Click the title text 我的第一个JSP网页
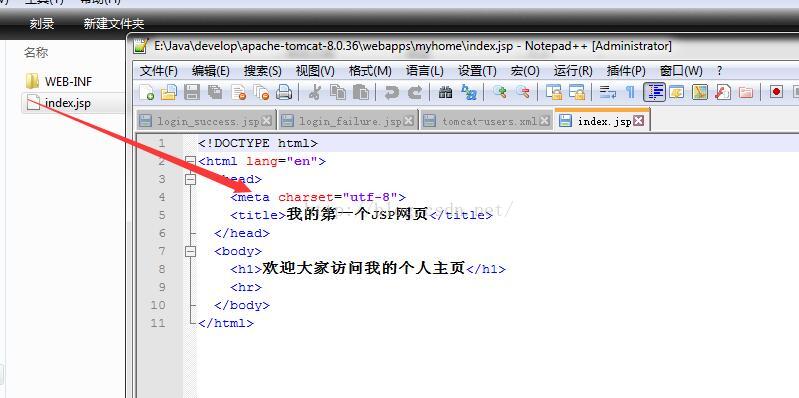Image resolution: width=799 pixels, height=398 pixels. pos(357,215)
